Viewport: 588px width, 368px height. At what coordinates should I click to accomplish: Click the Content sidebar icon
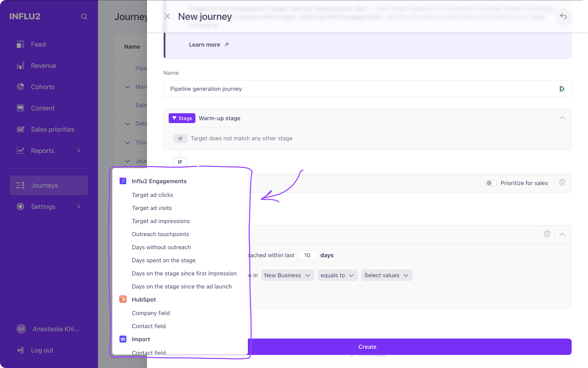(x=20, y=108)
